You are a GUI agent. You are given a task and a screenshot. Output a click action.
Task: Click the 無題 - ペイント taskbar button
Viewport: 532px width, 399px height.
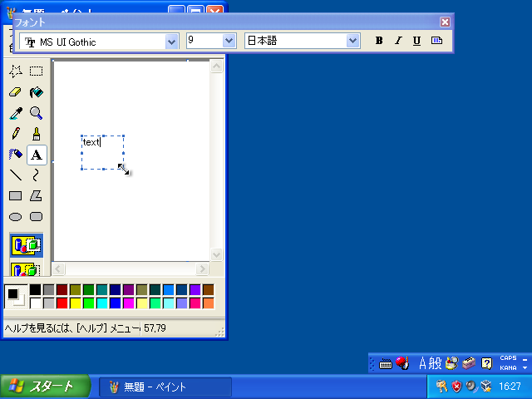tap(165, 387)
